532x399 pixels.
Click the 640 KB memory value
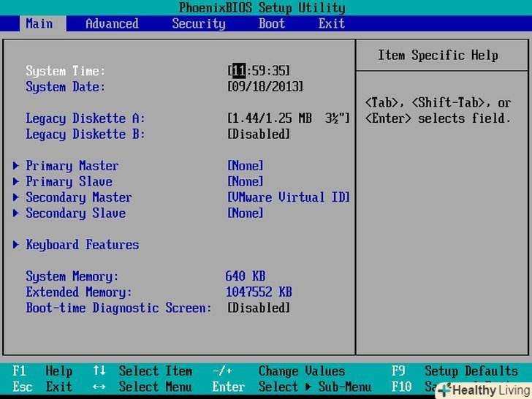pyautogui.click(x=246, y=276)
